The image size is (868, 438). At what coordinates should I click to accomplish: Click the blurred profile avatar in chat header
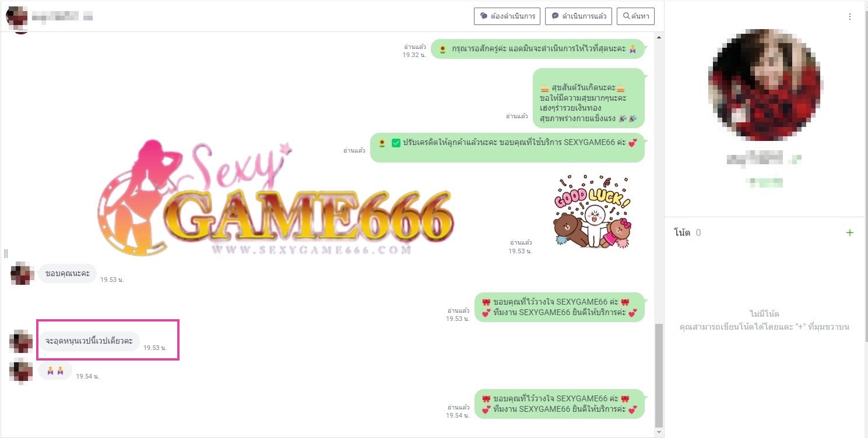pyautogui.click(x=17, y=17)
